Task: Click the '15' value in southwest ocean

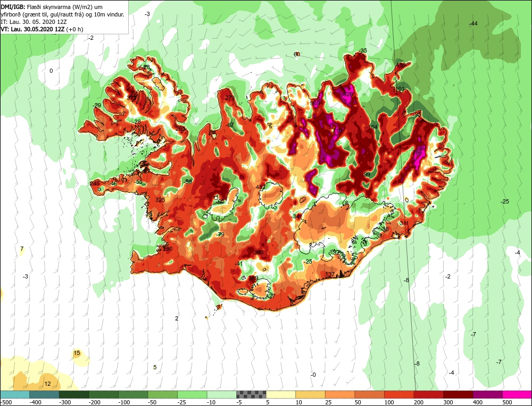Action: coord(77,353)
